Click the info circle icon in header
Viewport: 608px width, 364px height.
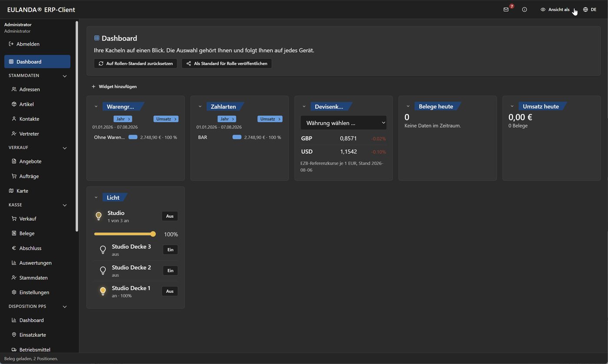coord(525,10)
